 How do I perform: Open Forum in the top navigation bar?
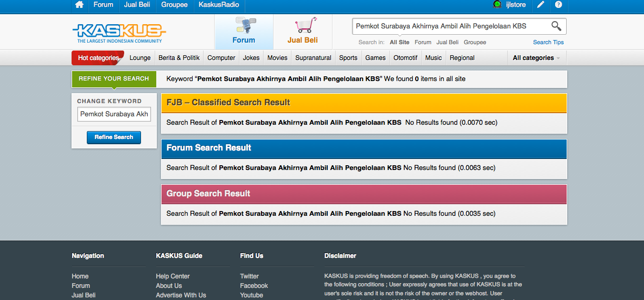(103, 5)
